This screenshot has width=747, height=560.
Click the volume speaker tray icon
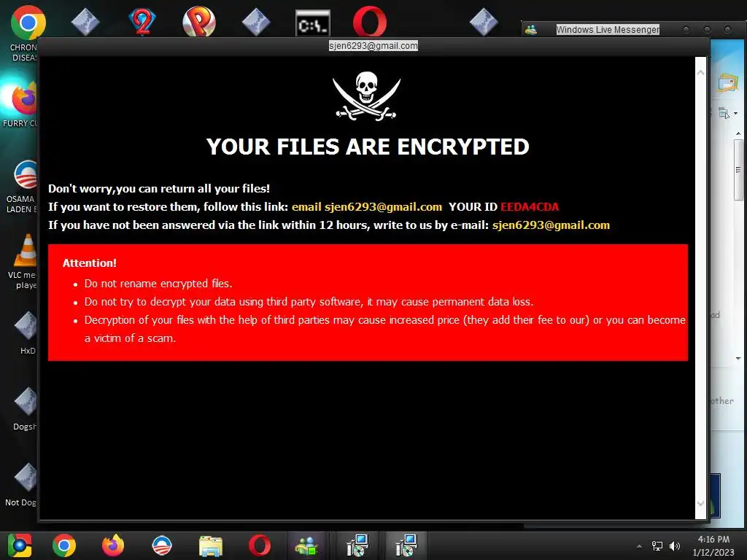tap(675, 546)
